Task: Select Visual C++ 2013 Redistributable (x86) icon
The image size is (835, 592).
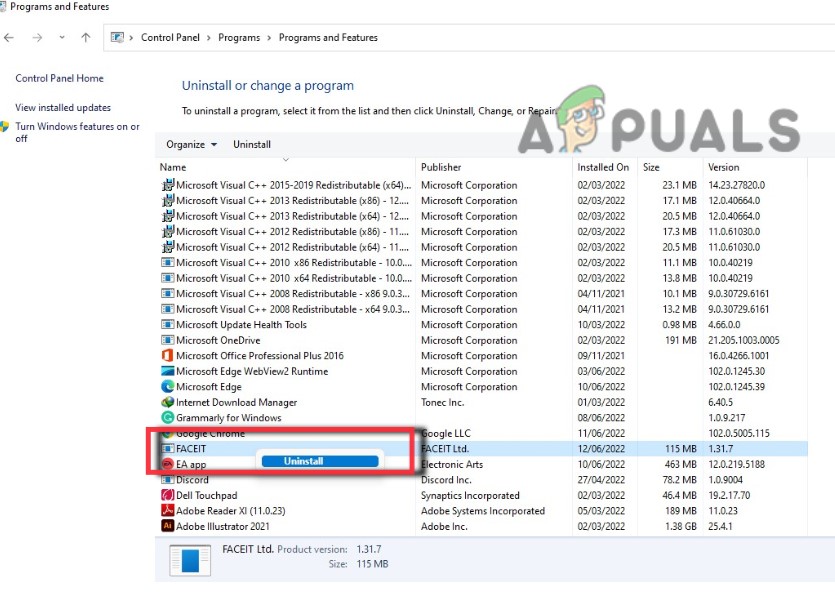Action: [168, 200]
